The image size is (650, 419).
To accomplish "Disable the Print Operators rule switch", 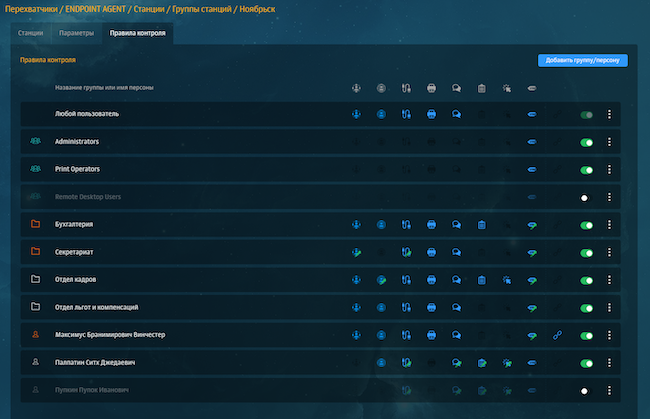I will (x=587, y=170).
